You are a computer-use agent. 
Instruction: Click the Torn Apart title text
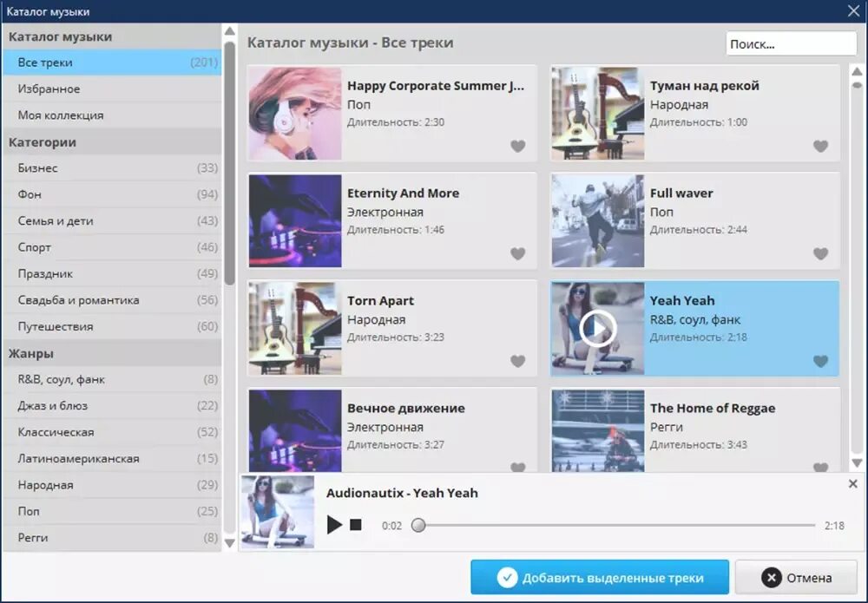click(x=380, y=300)
